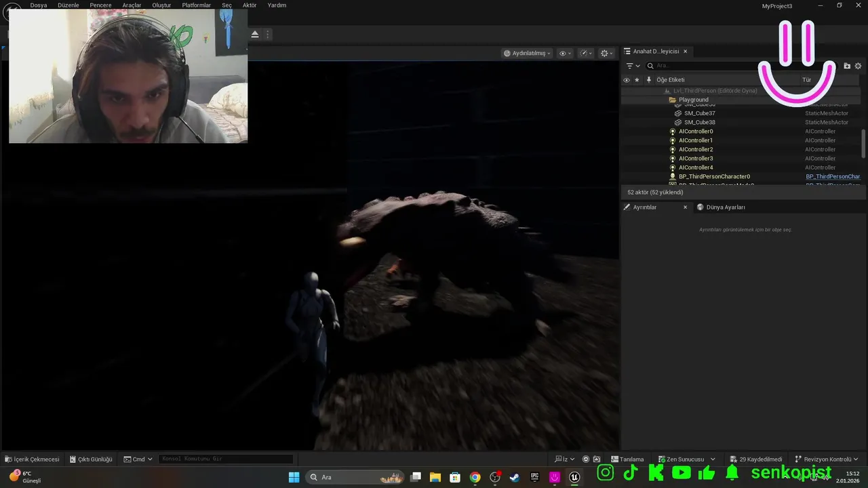Viewport: 868px width, 488px height.
Task: Open the Aydınlatılmış view mode dropdown
Action: point(527,53)
